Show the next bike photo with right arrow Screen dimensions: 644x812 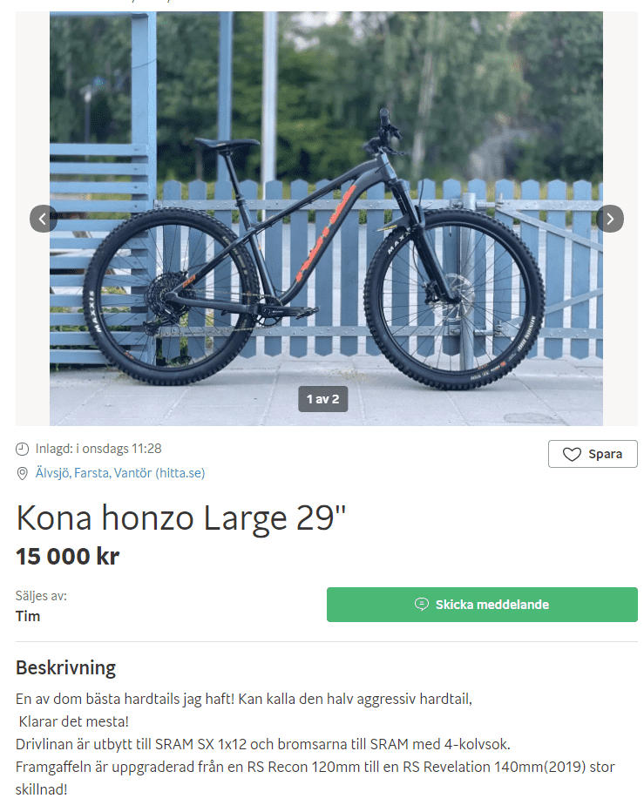tap(610, 219)
